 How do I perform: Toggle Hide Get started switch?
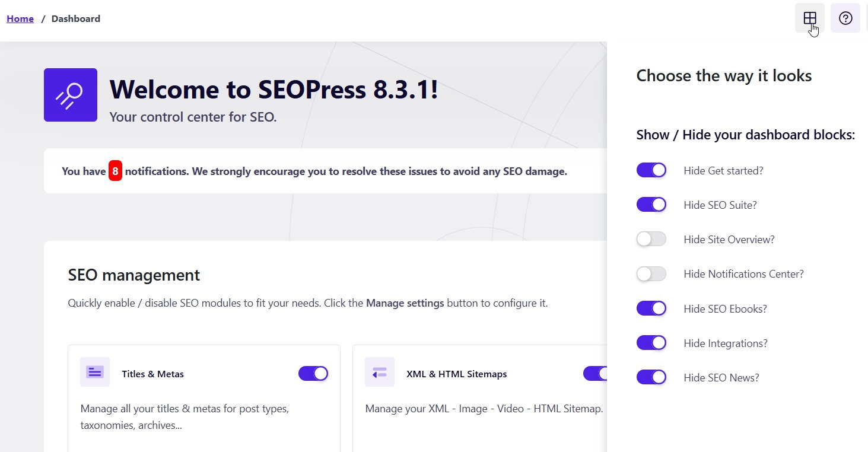tap(651, 171)
